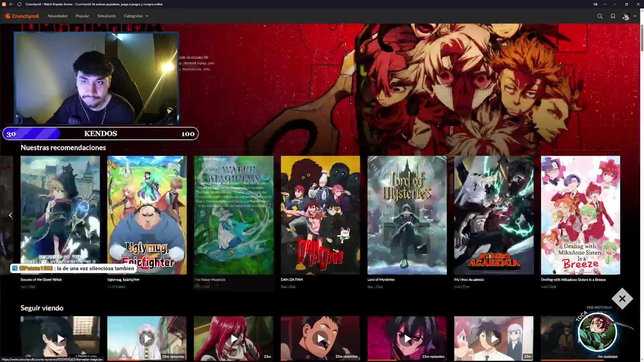Play the schoolboy and silver-haired girl episode

point(494,338)
